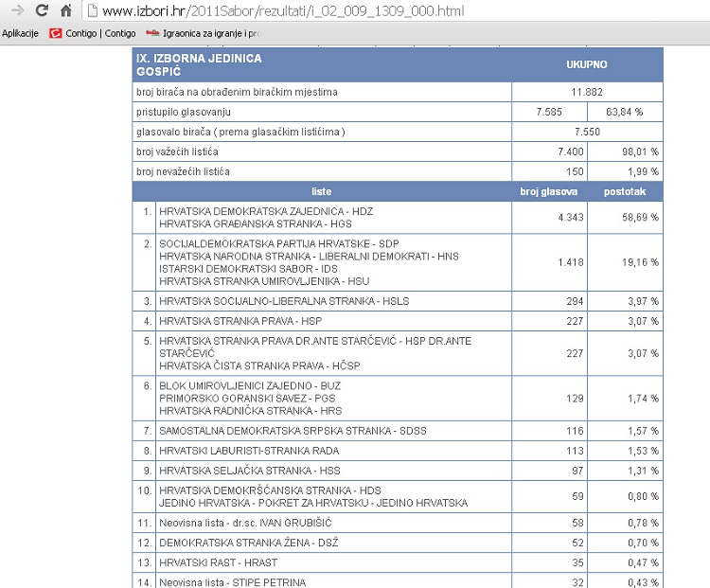Click the UKUPNO column header
The width and height of the screenshot is (710, 588).
coord(586,64)
